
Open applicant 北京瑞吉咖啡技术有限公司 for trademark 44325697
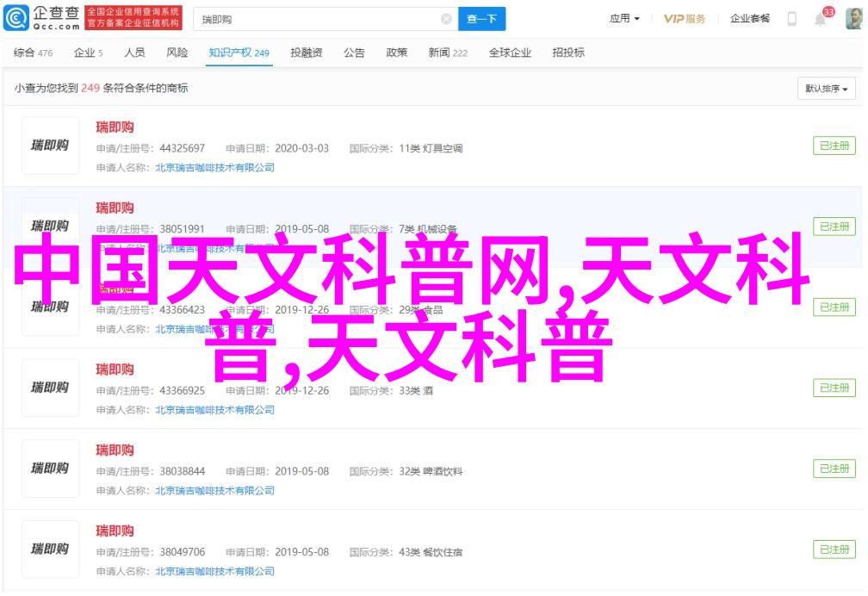point(214,168)
